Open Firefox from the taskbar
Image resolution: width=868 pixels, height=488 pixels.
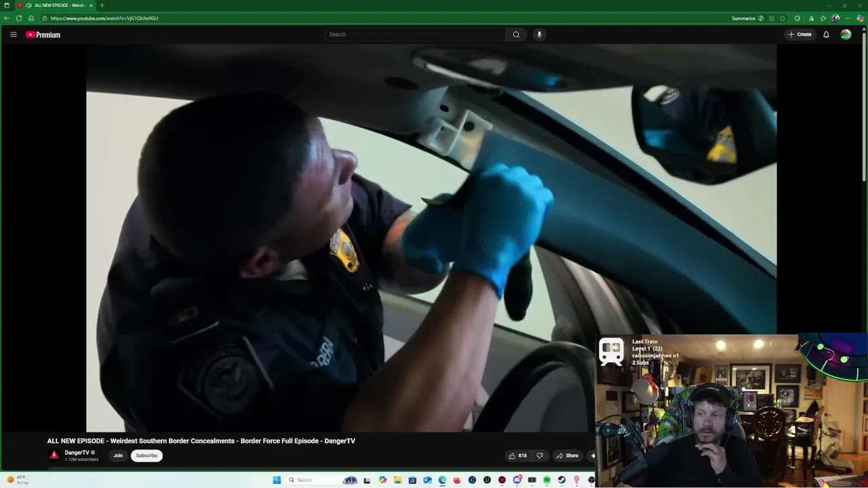tap(457, 480)
